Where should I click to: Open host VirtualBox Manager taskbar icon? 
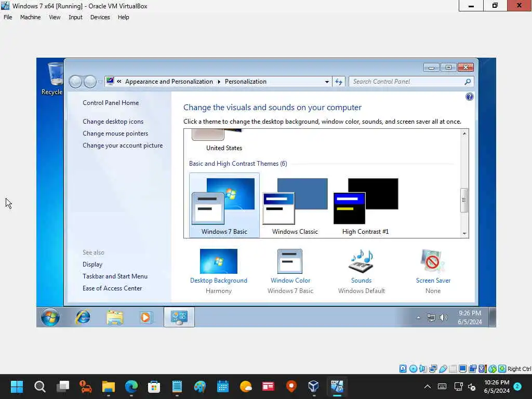pyautogui.click(x=313, y=387)
